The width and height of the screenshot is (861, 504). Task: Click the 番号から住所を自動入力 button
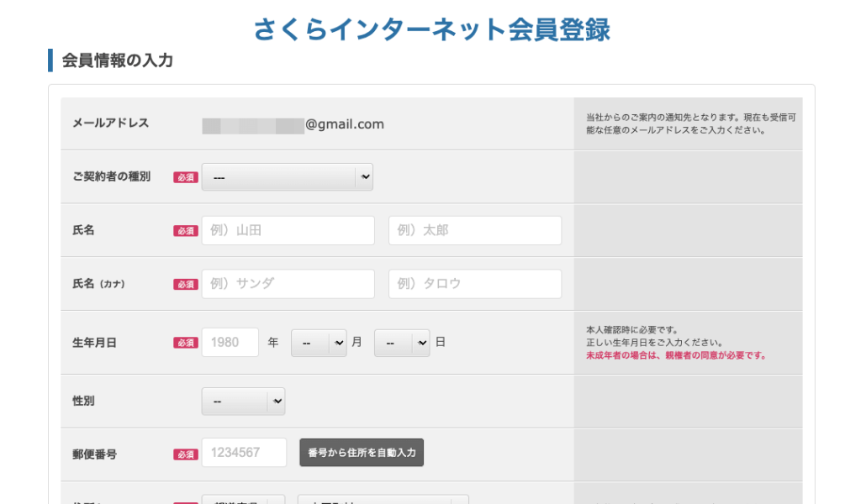[362, 453]
